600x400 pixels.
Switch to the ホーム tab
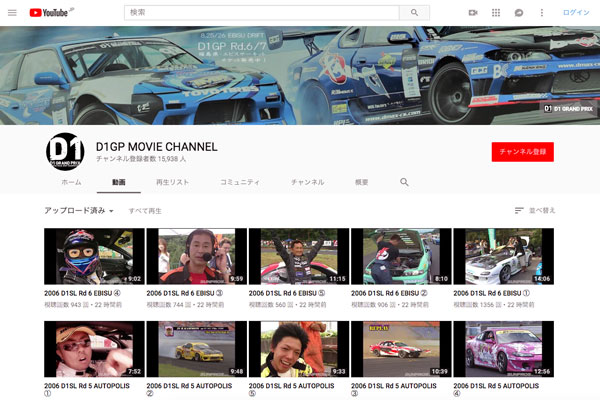coord(71,182)
